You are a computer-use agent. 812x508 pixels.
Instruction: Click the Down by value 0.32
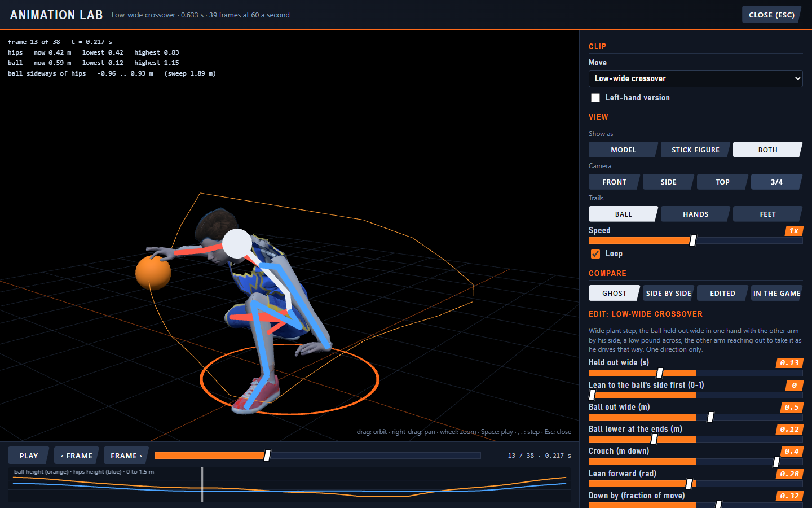point(789,496)
